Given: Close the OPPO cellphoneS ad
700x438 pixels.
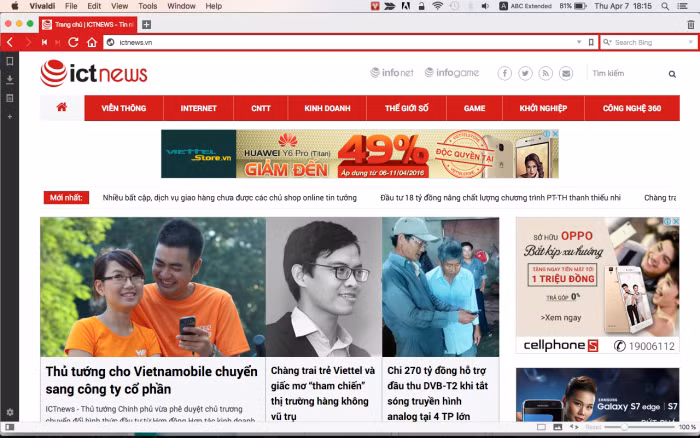Looking at the screenshot, I should pyautogui.click(x=676, y=221).
